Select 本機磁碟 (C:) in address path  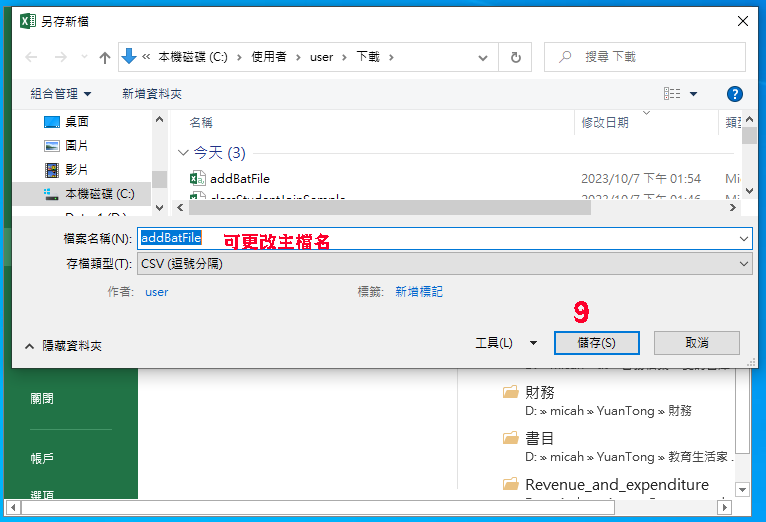point(192,57)
